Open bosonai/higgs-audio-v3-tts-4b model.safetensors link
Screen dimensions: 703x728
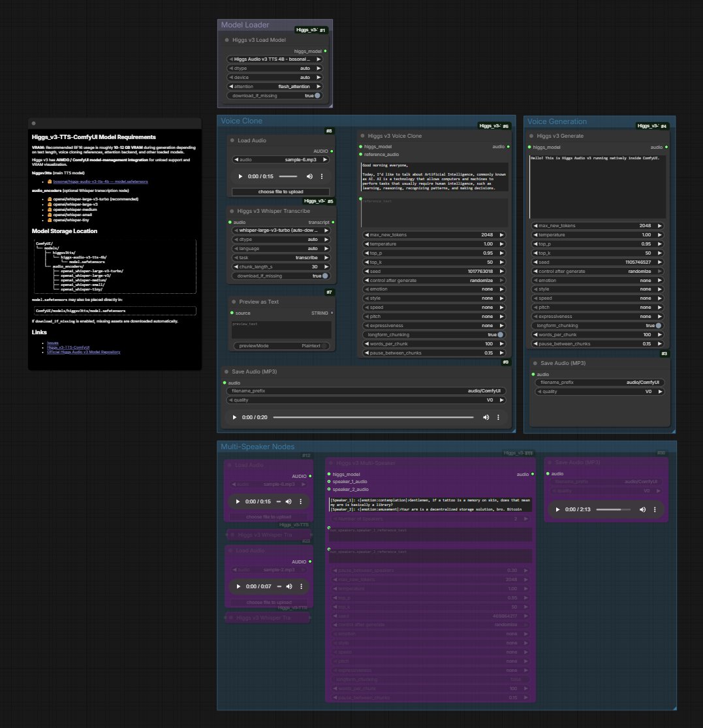point(101,182)
